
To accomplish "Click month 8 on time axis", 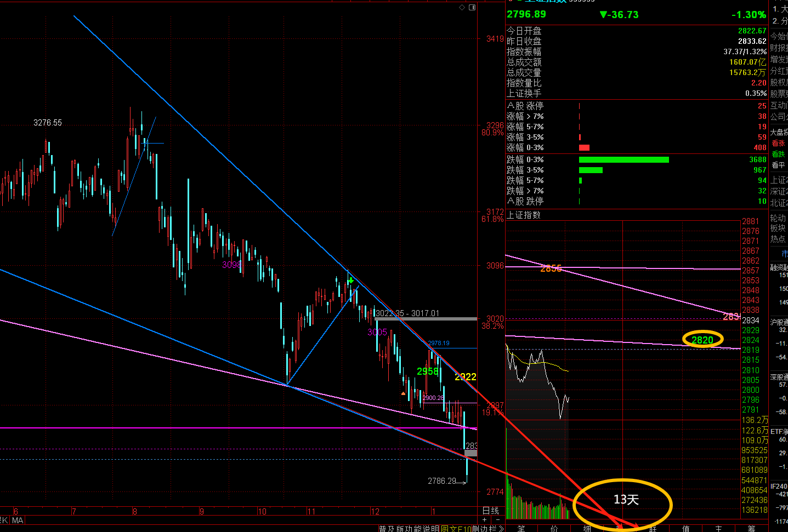I will 135,512.
